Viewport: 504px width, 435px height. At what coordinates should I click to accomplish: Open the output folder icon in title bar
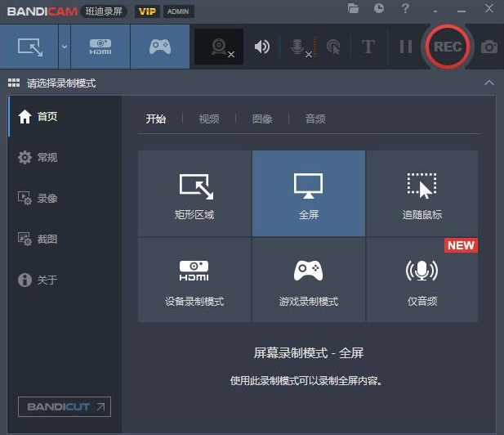(353, 9)
